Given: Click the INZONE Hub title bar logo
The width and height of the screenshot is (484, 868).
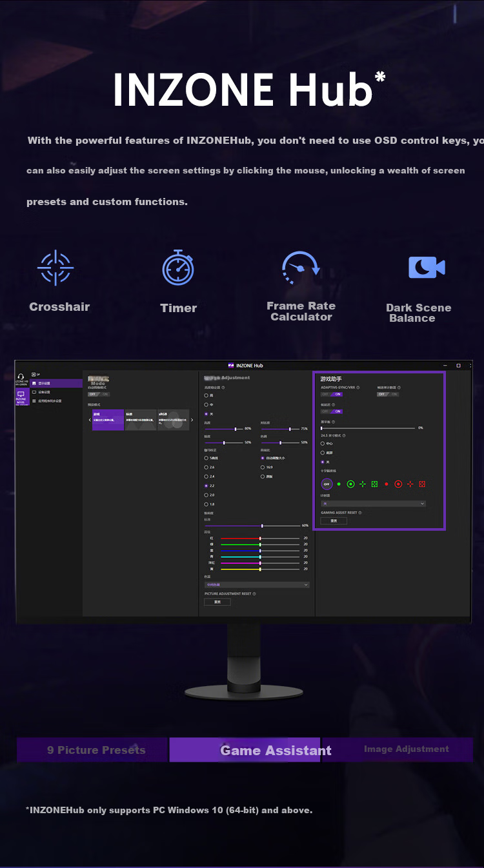Looking at the screenshot, I should (232, 366).
